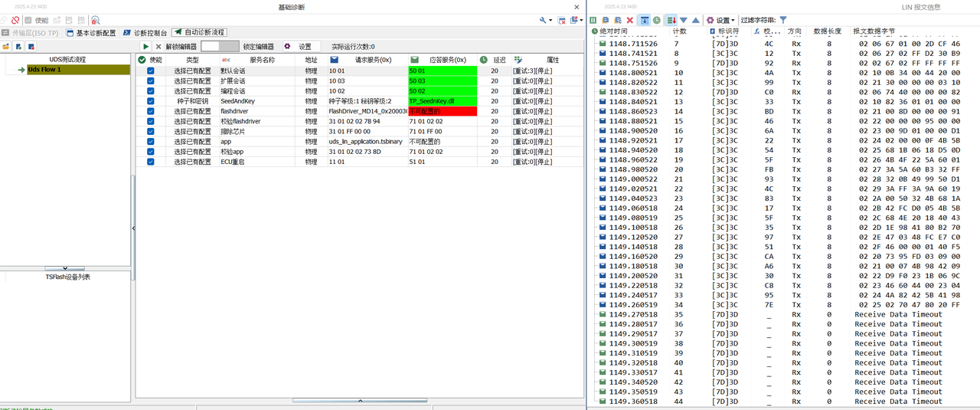Click the sort order icon in LIN toolbar
This screenshot has height=410, width=980.
click(x=671, y=20)
